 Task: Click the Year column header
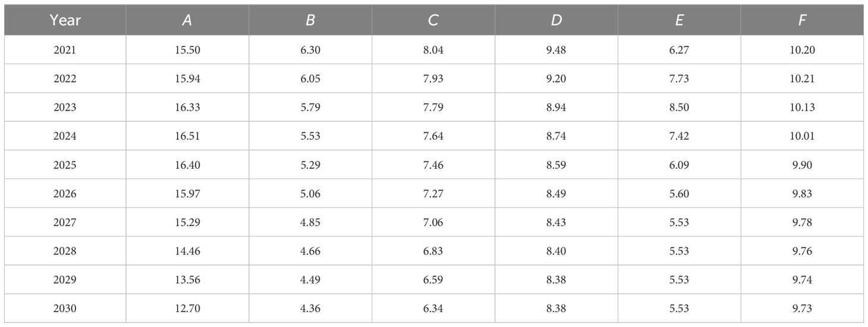point(65,20)
